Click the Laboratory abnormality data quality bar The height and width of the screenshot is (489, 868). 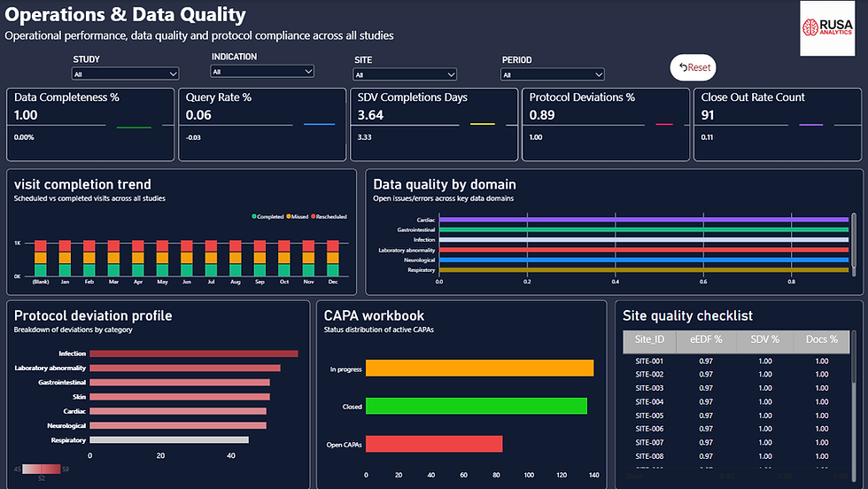(x=644, y=250)
